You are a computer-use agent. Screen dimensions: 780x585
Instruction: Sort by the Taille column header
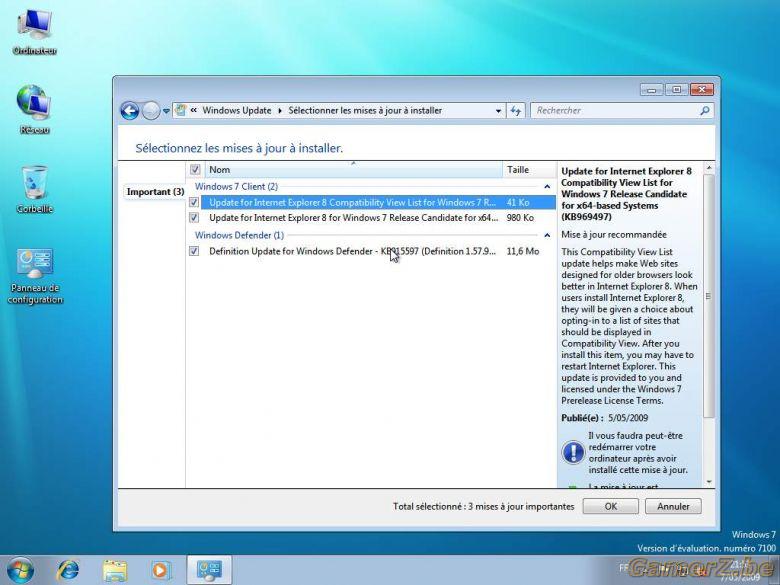coord(529,170)
